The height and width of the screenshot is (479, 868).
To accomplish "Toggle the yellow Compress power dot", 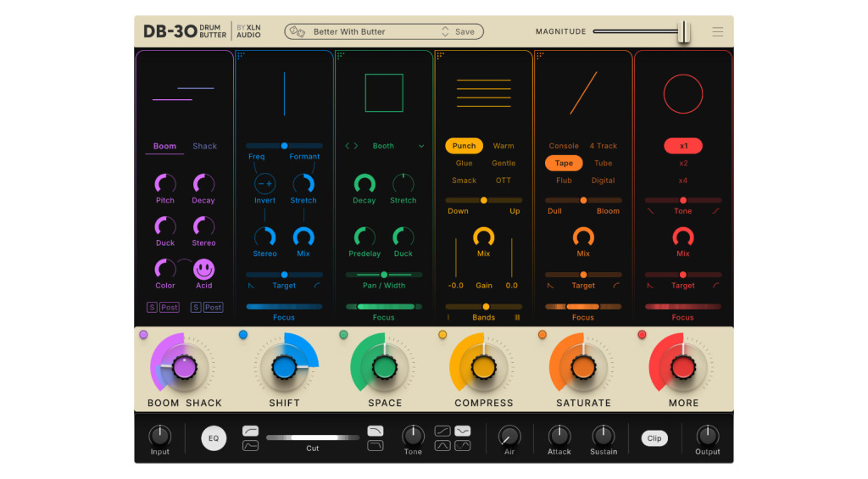I will click(442, 335).
